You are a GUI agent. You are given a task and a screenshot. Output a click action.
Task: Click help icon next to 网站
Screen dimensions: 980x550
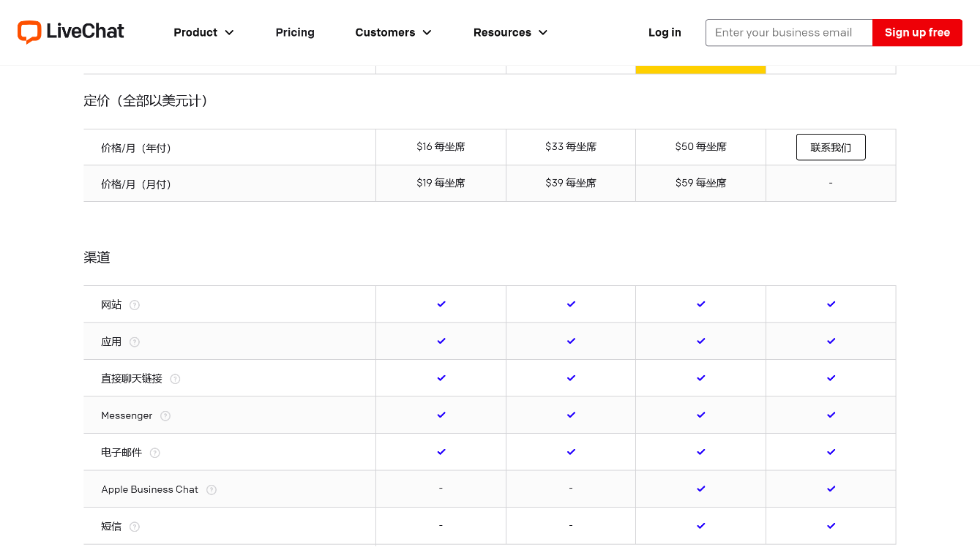point(135,305)
